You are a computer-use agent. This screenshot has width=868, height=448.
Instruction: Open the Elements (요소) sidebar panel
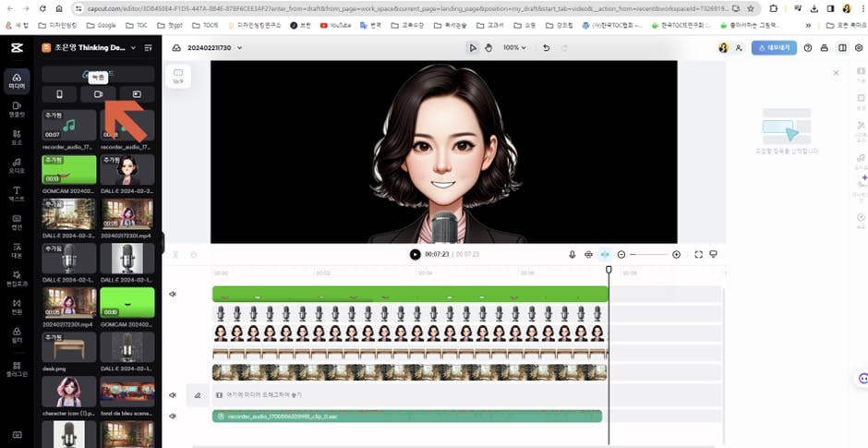point(17,138)
